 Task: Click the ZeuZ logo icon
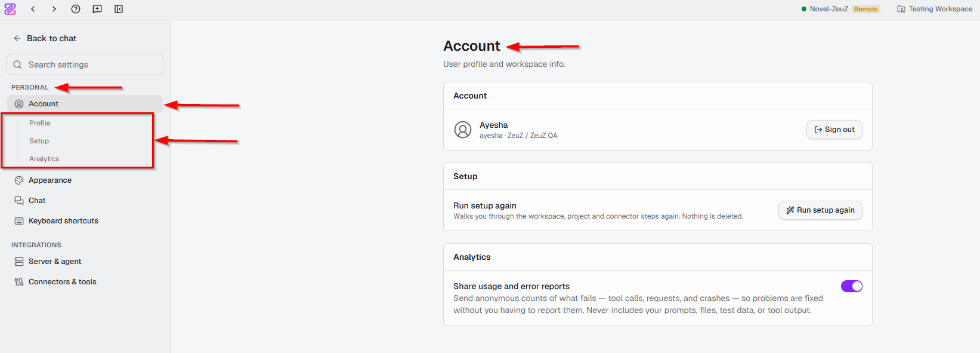click(x=10, y=9)
